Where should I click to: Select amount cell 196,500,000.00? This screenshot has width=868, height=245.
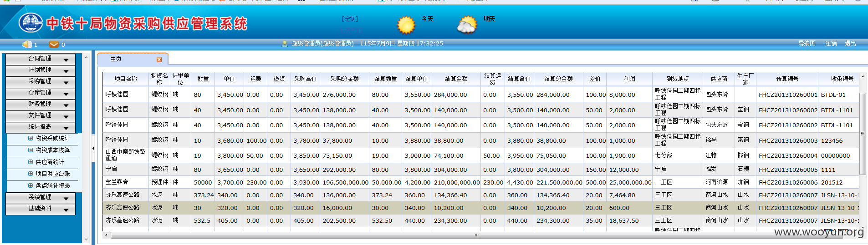point(345,182)
